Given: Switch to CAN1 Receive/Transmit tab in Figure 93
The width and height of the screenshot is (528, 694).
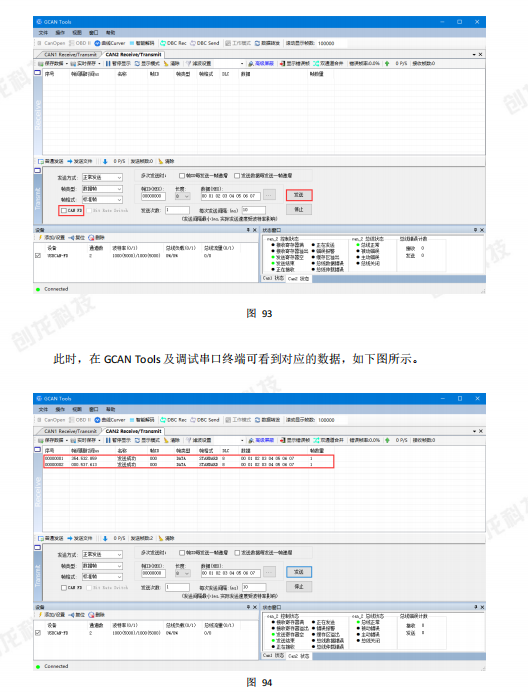Looking at the screenshot, I should pos(70,54).
